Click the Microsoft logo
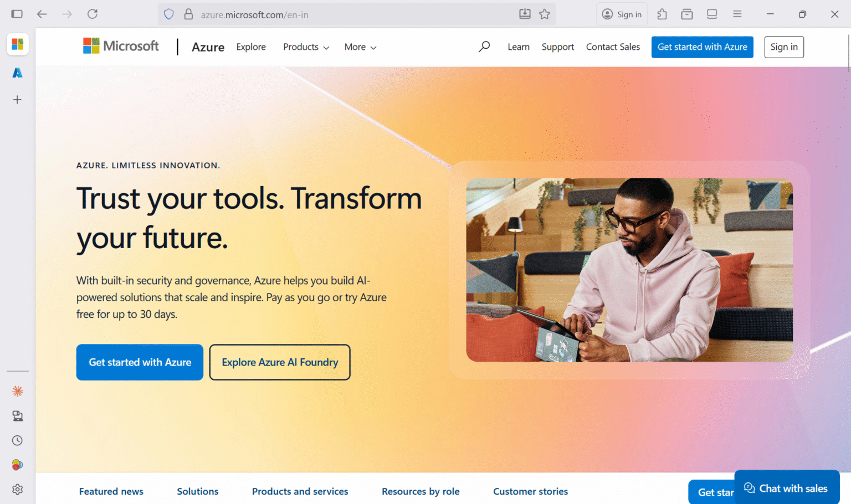 click(x=120, y=45)
